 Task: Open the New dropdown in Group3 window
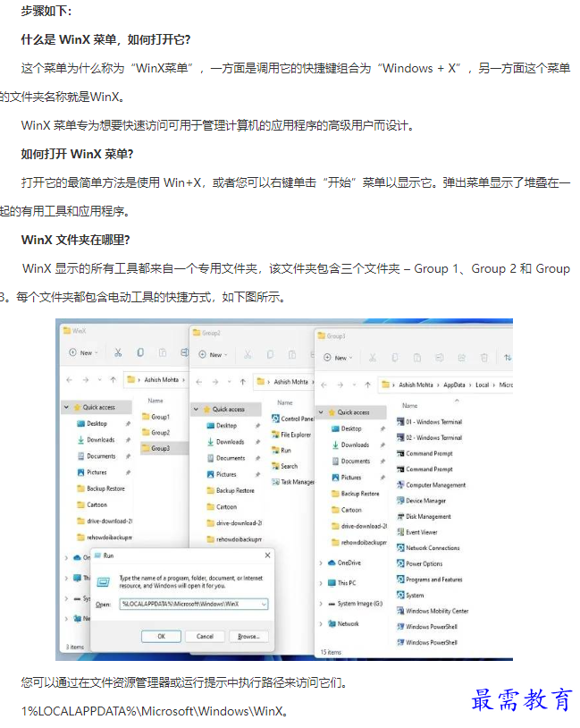pyautogui.click(x=338, y=358)
